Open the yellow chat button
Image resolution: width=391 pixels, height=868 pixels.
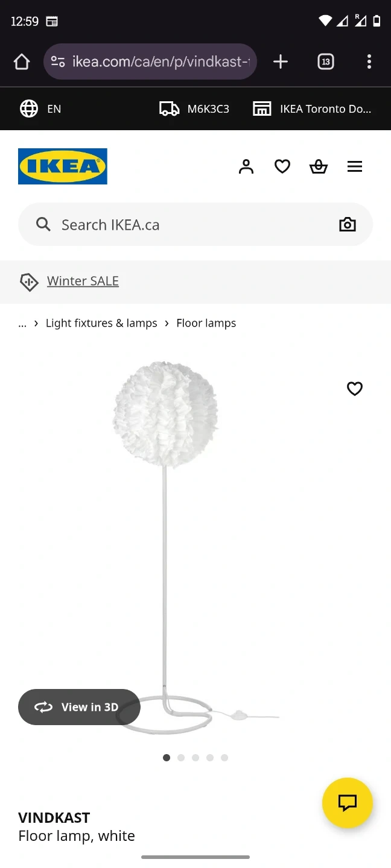click(x=348, y=802)
